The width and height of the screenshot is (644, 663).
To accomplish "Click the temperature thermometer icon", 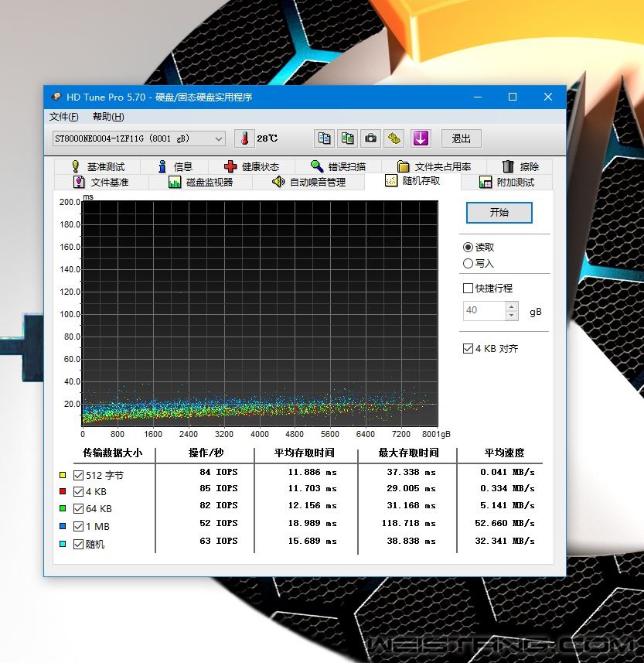I will tap(244, 138).
